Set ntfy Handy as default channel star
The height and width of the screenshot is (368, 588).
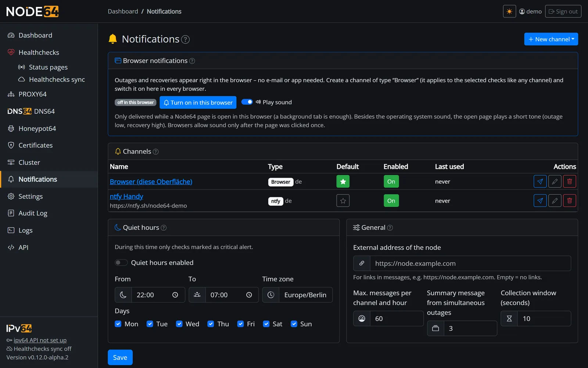coord(343,201)
